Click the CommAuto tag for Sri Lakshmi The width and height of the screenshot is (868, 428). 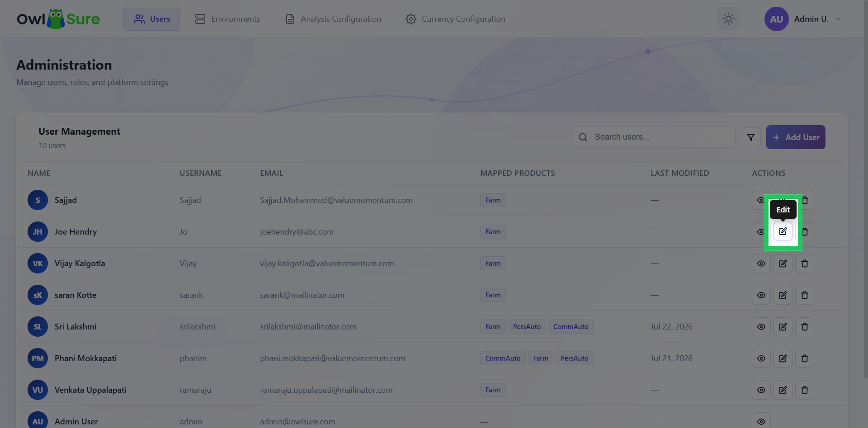point(571,327)
